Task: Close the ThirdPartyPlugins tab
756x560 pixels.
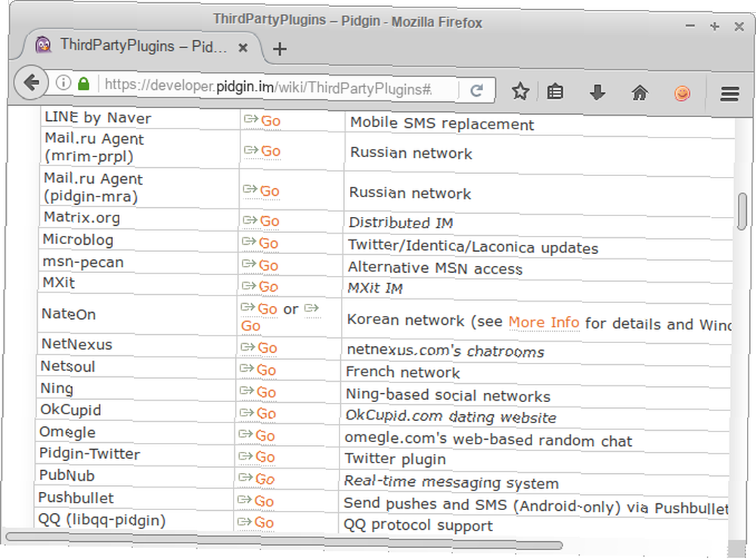Action: coord(243,48)
